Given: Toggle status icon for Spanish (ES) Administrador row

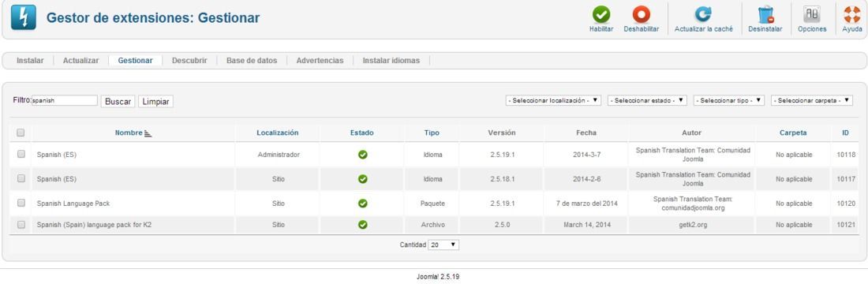Looking at the screenshot, I should coord(363,155).
